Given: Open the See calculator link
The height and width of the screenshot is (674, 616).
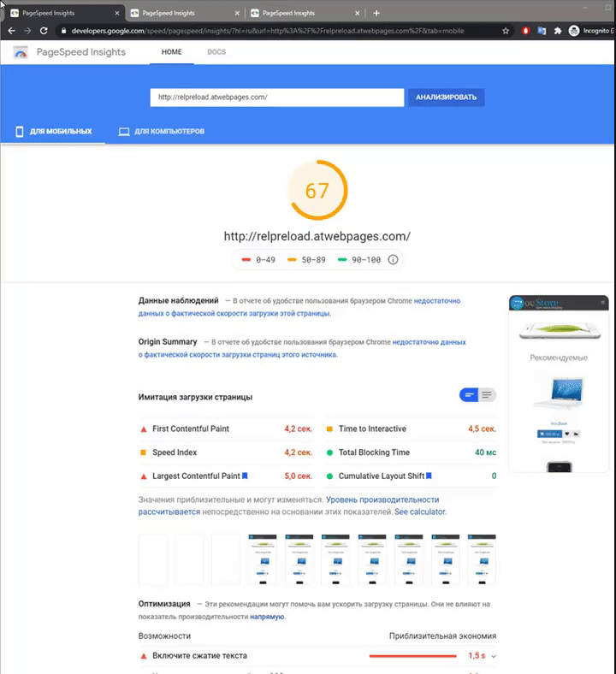Looking at the screenshot, I should coord(420,511).
